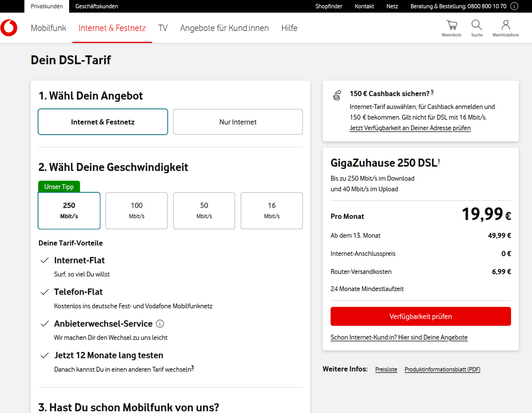Open the Kontakt link
The image size is (532, 413).
pyautogui.click(x=364, y=6)
